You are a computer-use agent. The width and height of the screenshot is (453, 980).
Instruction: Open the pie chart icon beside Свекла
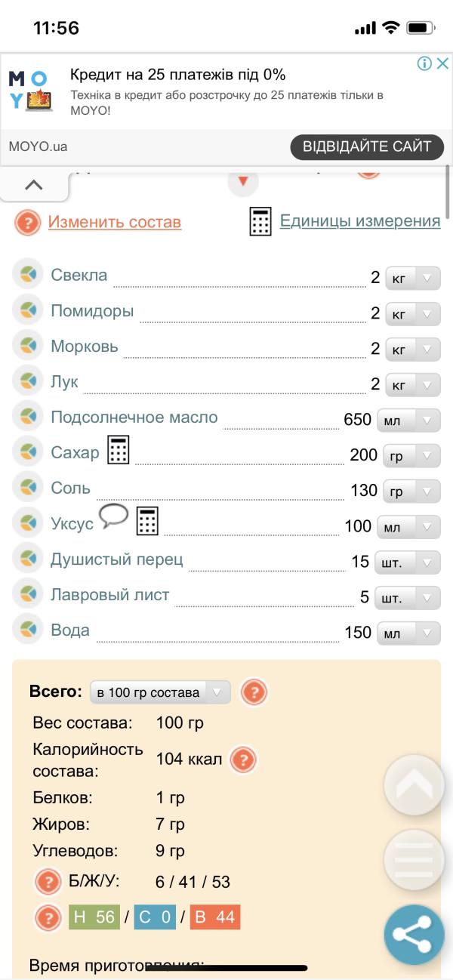pyautogui.click(x=27, y=275)
